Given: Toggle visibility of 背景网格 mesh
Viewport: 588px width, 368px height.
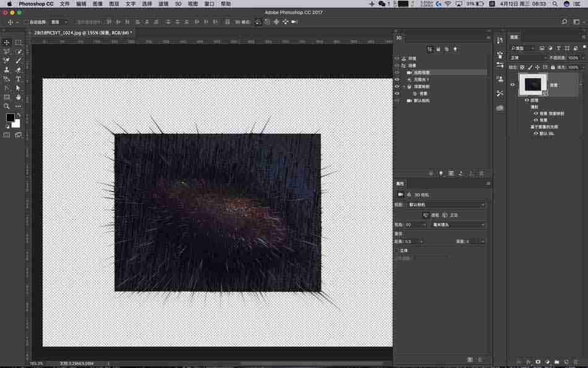Looking at the screenshot, I should [x=397, y=87].
